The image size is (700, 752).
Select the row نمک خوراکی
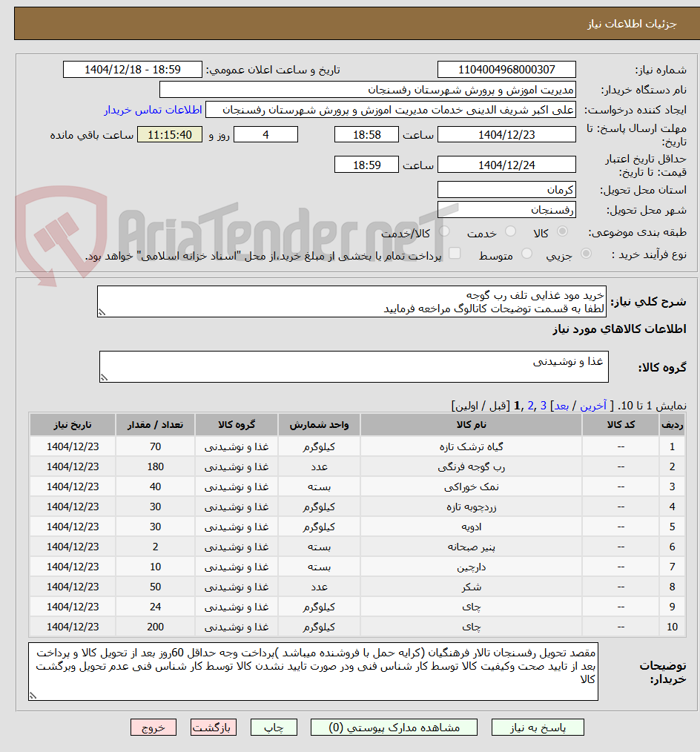[357, 487]
